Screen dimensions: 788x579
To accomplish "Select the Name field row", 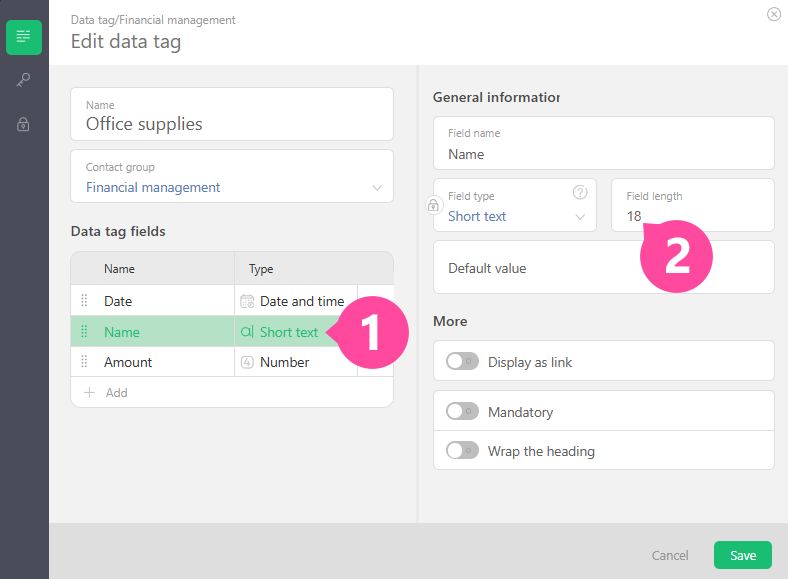I will [x=232, y=331].
